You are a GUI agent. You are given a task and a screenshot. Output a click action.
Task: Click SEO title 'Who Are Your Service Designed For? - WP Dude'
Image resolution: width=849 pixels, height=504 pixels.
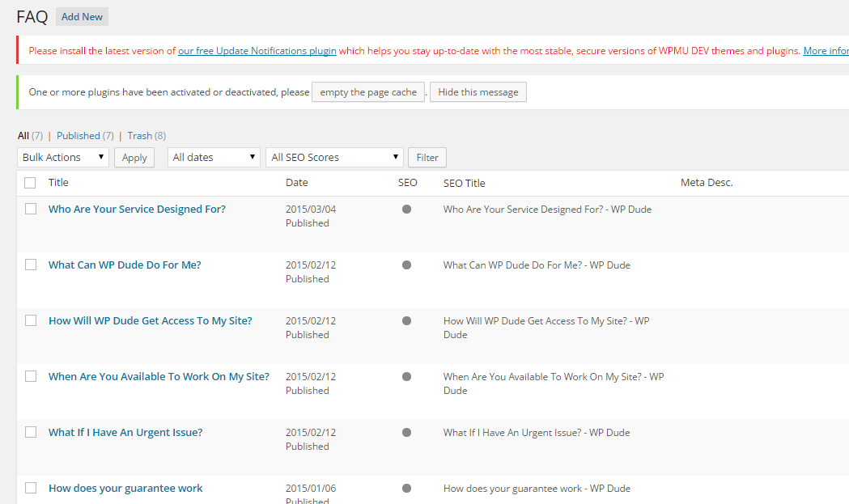547,209
